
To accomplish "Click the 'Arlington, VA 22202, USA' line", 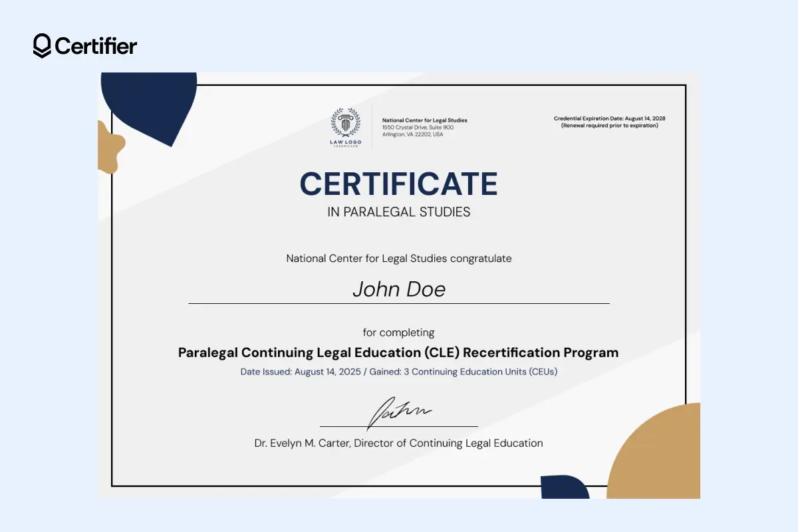I will click(x=413, y=134).
